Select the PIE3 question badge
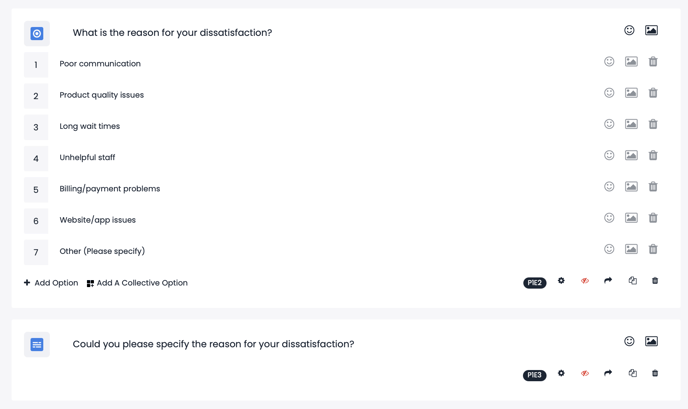This screenshot has height=409, width=688. (x=534, y=375)
